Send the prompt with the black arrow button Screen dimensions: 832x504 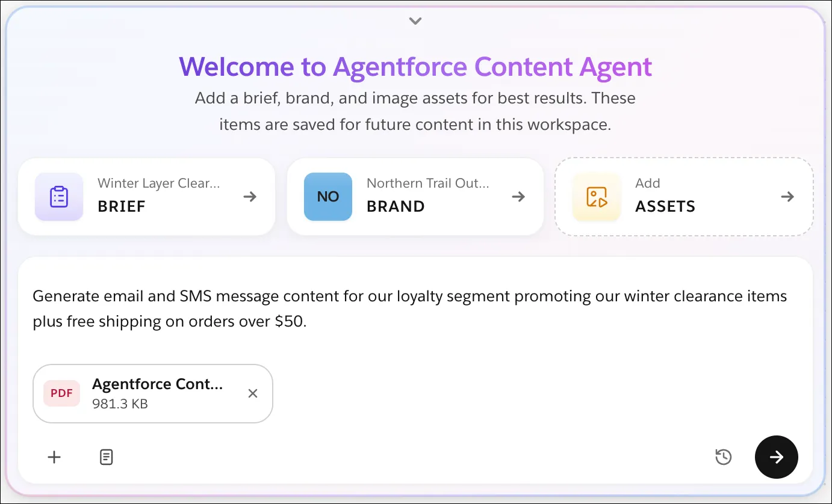coord(777,457)
